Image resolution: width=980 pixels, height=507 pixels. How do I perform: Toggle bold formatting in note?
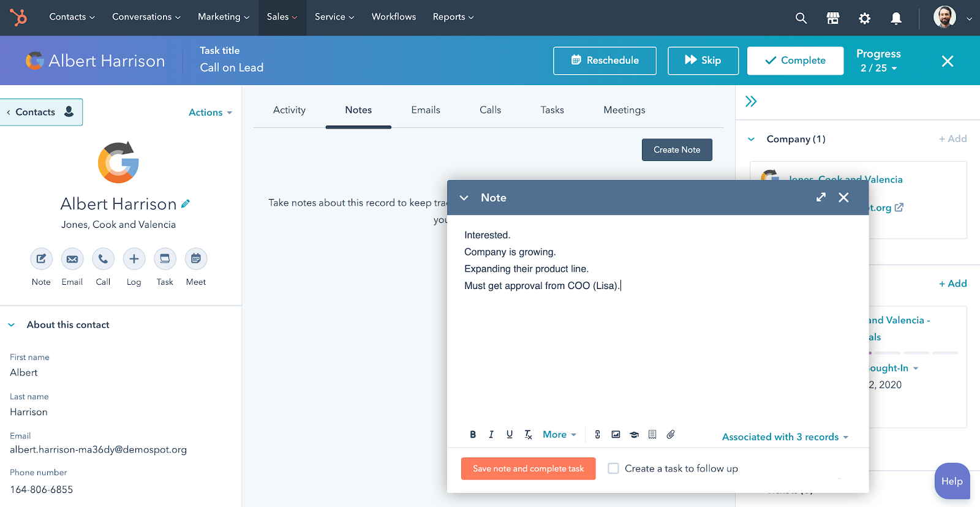pos(473,435)
